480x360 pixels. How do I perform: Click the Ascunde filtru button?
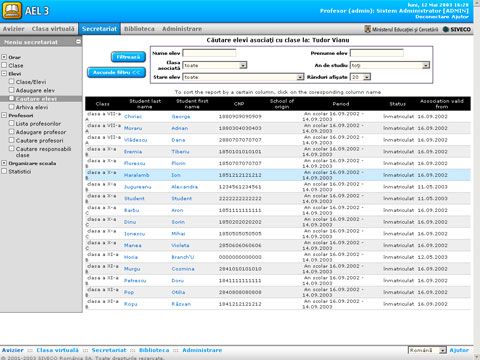pos(116,72)
